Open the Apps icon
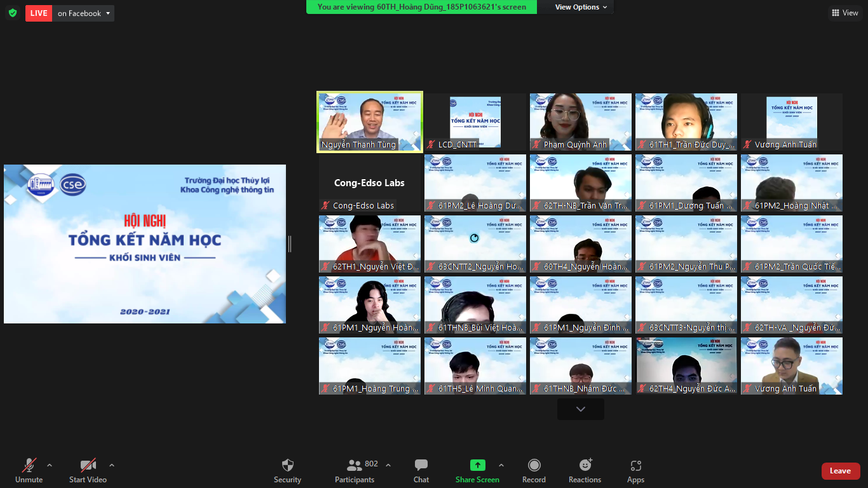This screenshot has height=488, width=868. click(x=635, y=466)
